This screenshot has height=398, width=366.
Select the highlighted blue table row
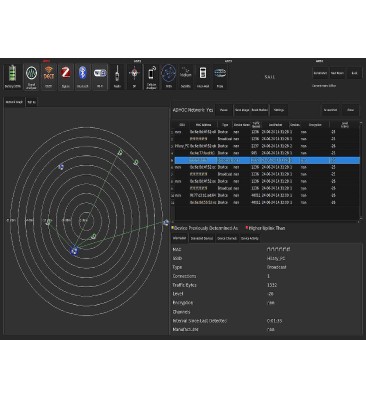pyautogui.click(x=267, y=160)
